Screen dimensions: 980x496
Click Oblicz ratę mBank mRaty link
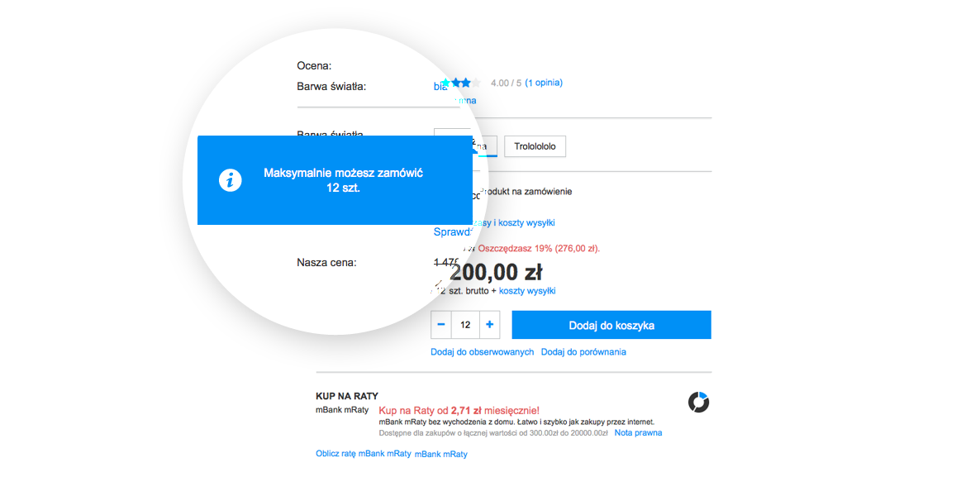(363, 454)
